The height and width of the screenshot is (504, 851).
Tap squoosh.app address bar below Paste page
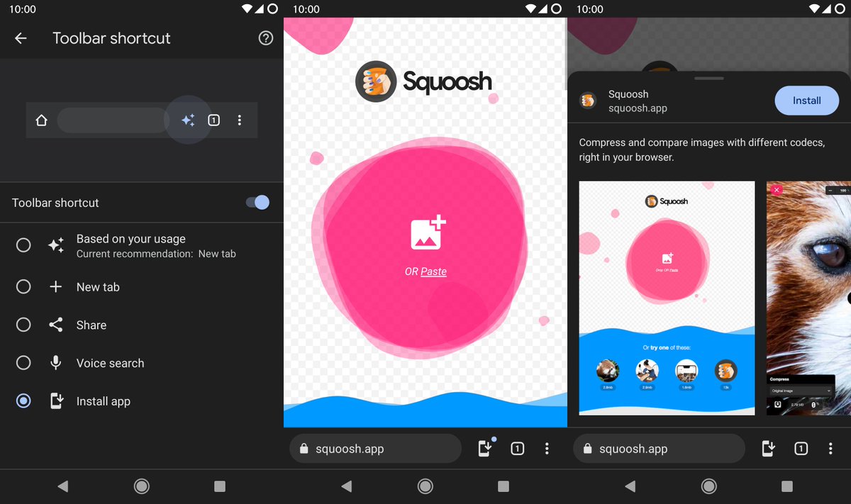click(376, 449)
